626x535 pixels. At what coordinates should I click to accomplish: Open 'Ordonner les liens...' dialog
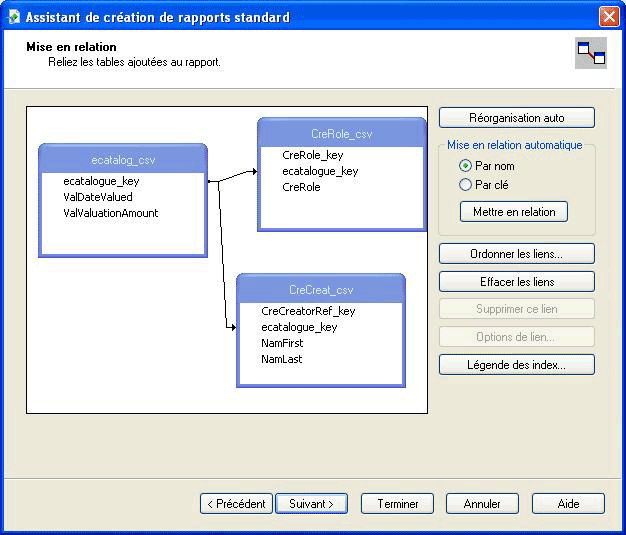[x=516, y=254]
